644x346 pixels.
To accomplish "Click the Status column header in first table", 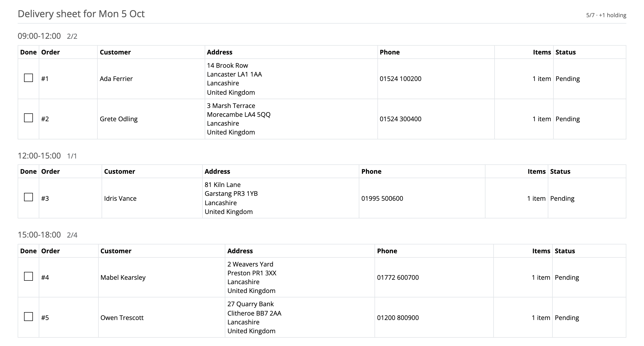I will [x=565, y=52].
